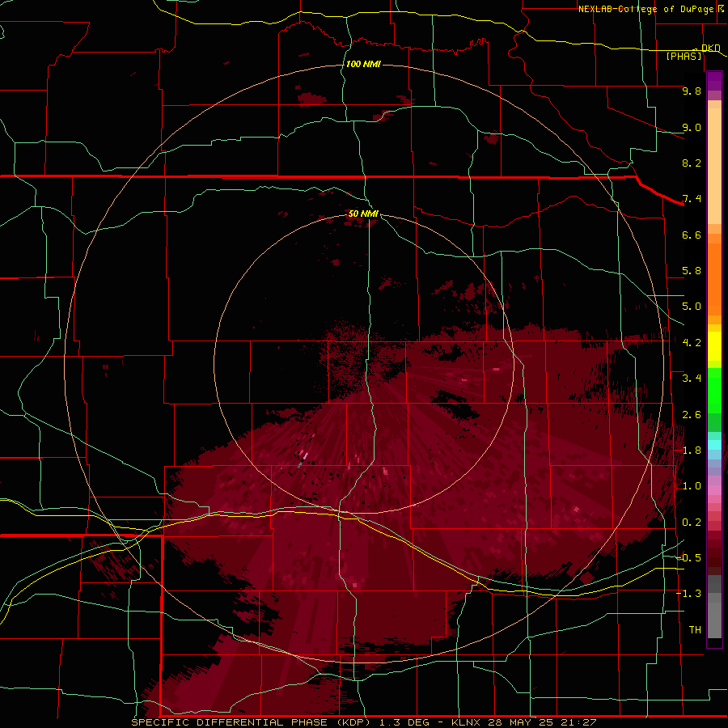Click the 8.2 value on color scale
The height and width of the screenshot is (728, 728).
coord(692,163)
